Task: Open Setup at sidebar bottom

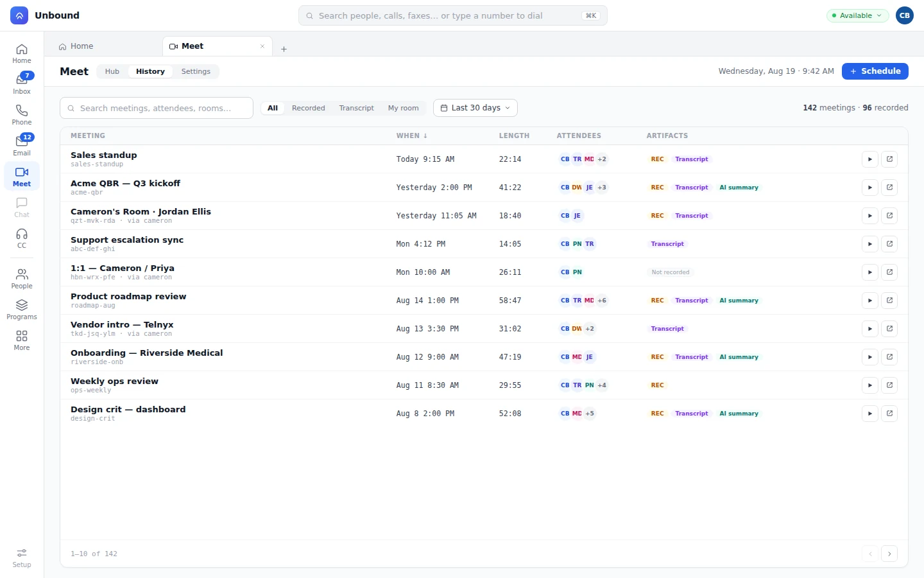Action: (22, 557)
